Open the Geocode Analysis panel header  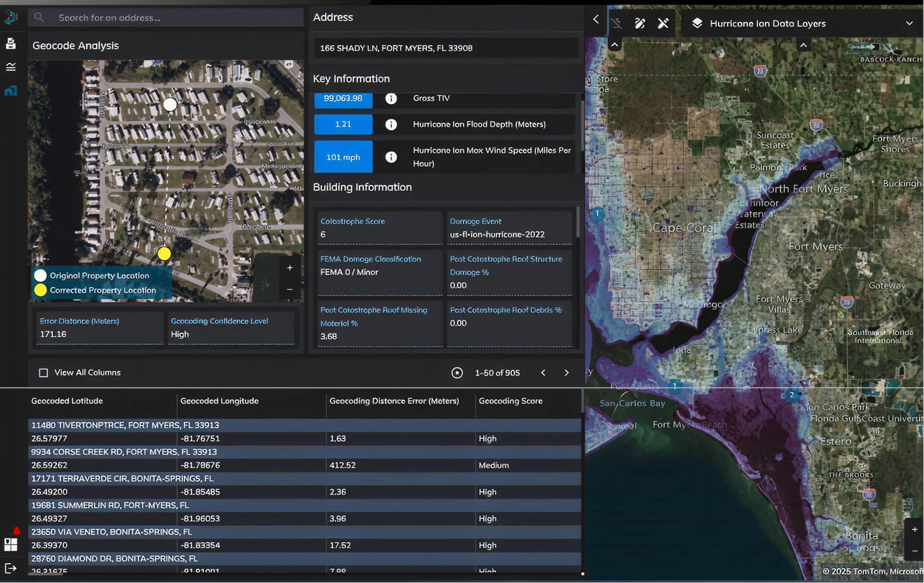[x=75, y=45]
